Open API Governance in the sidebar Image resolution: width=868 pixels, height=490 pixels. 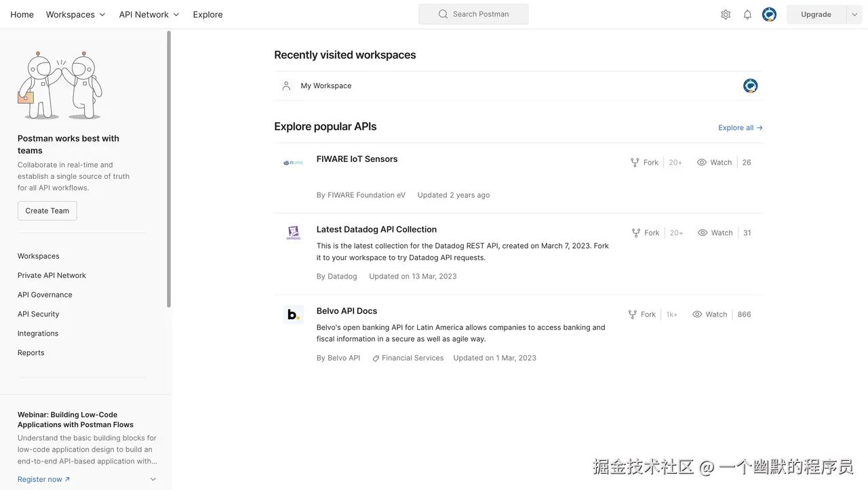tap(45, 295)
